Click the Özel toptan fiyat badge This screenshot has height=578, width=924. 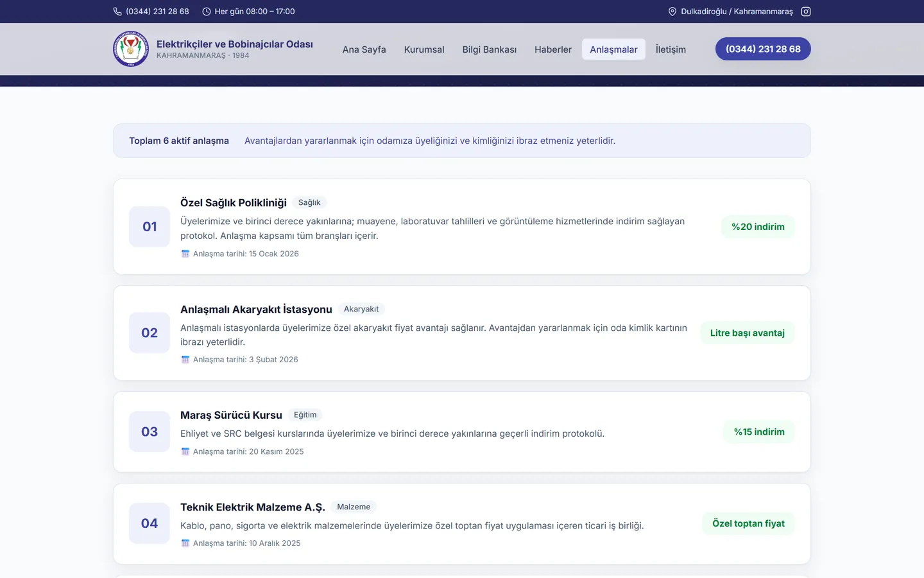(x=748, y=523)
